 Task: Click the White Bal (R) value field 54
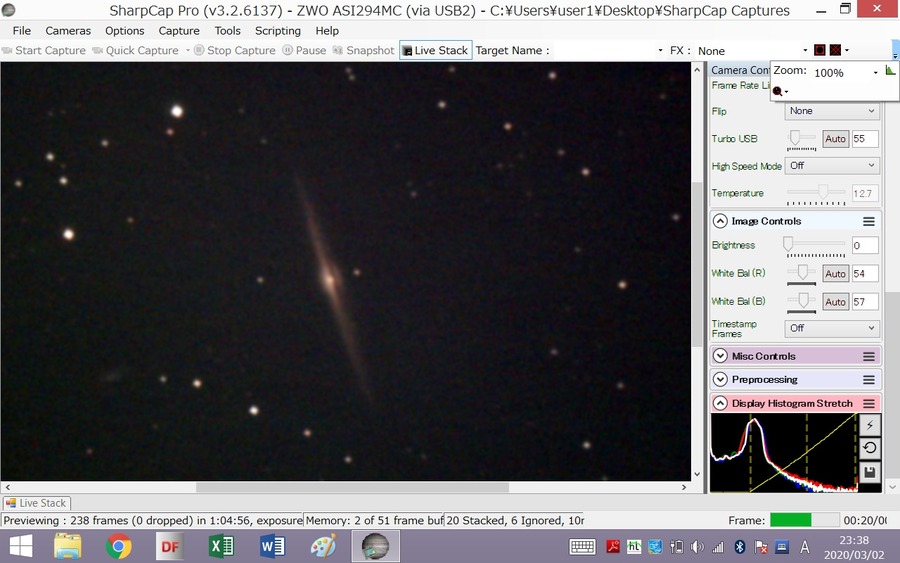coord(865,274)
